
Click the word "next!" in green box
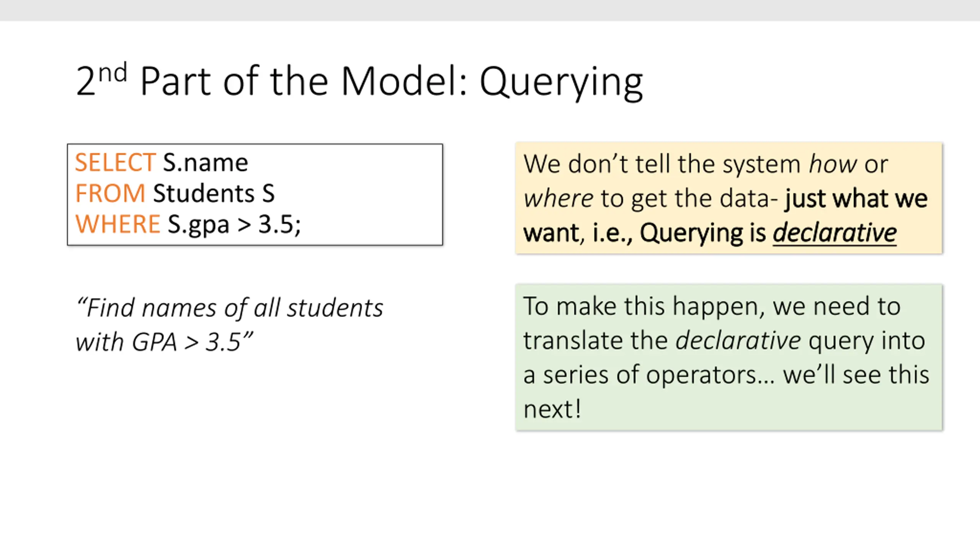pyautogui.click(x=552, y=409)
